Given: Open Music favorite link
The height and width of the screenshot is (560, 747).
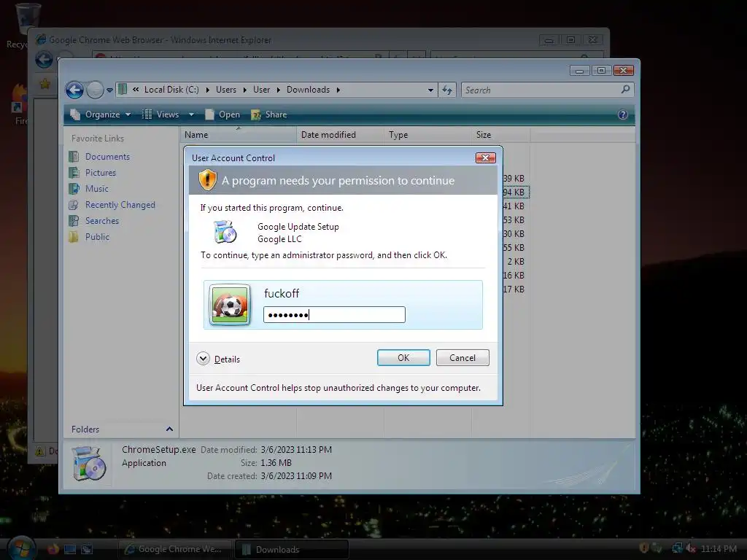Looking at the screenshot, I should click(97, 189).
